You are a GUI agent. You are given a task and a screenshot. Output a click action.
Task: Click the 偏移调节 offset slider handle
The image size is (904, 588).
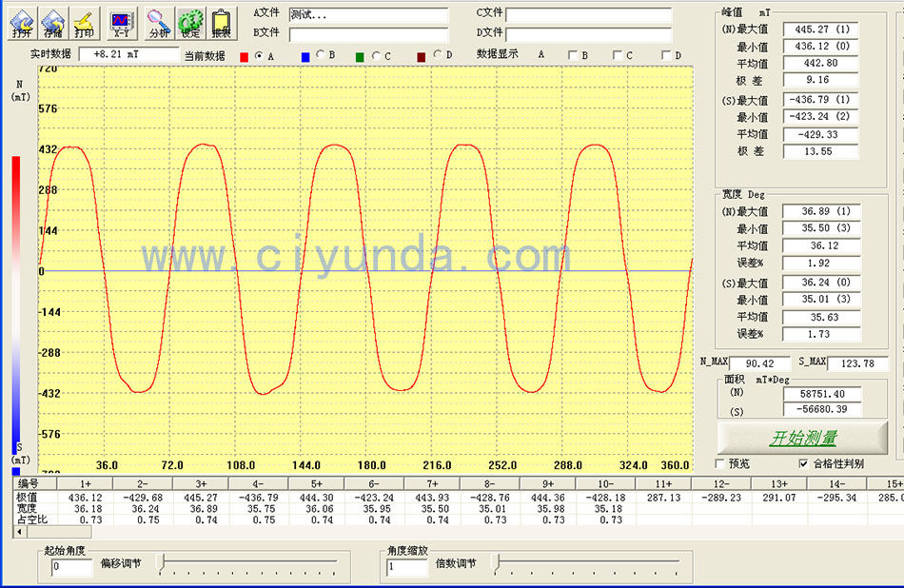click(160, 563)
